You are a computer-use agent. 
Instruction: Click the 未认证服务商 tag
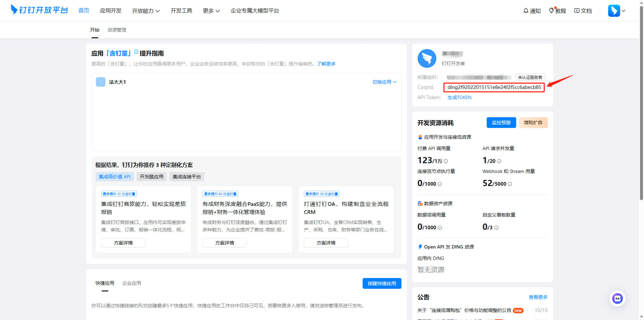click(530, 77)
